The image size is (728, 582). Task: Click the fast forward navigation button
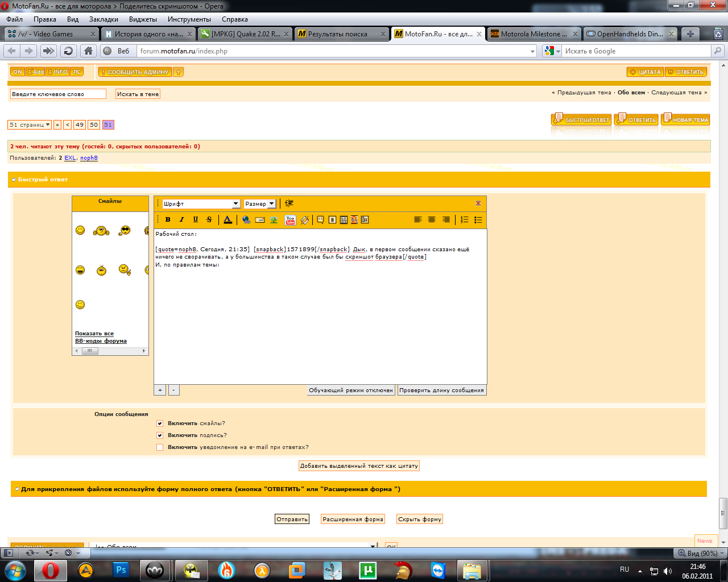tap(48, 51)
